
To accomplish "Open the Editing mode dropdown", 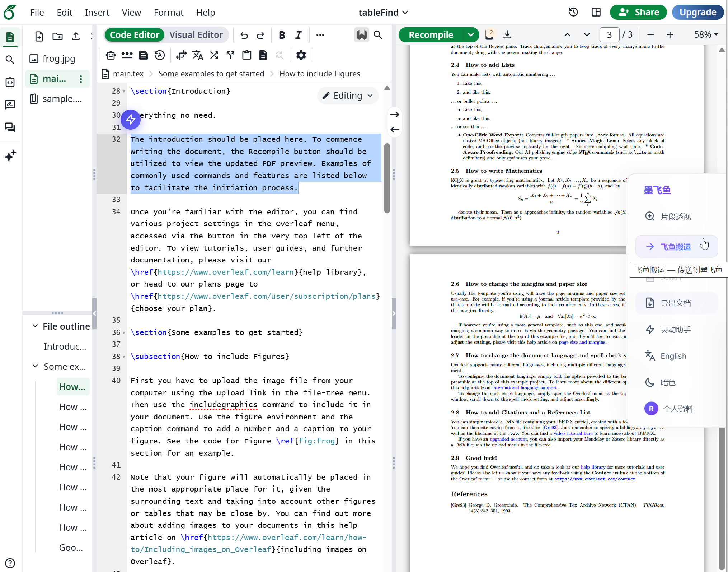I will [x=348, y=96].
